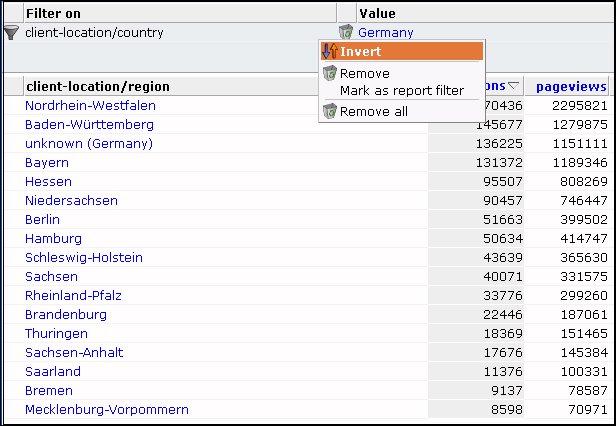Screen dimensions: 616x426
Task: Click sessions value 90457
Action: (503, 200)
